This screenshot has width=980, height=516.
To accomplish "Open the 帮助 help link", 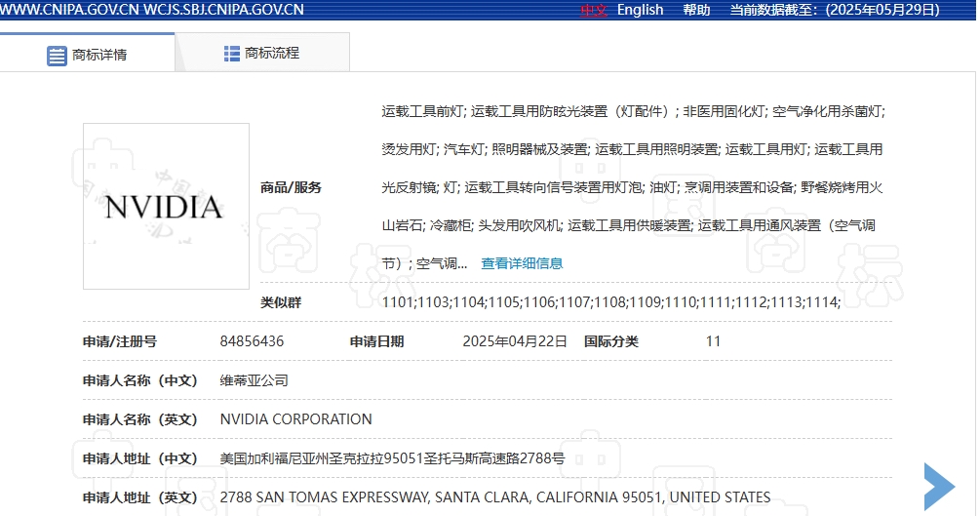I will (x=696, y=10).
